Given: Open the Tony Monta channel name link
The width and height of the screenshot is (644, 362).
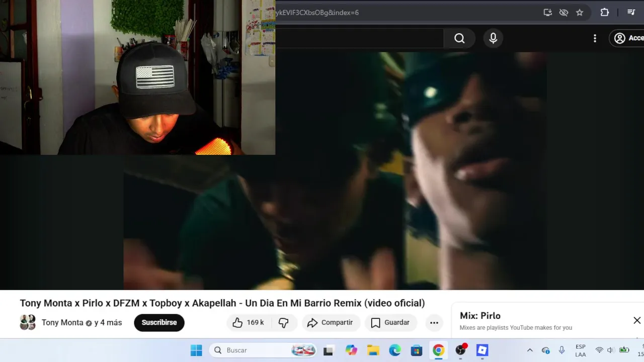Looking at the screenshot, I should [62, 323].
